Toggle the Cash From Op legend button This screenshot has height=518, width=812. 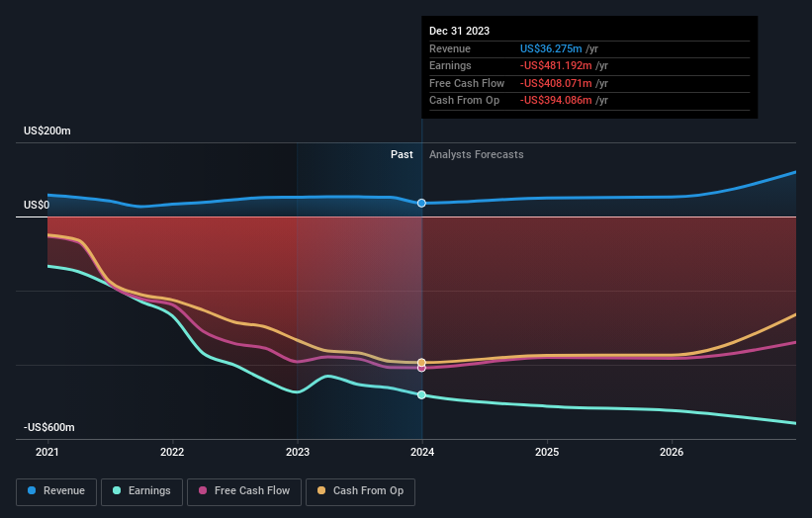click(360, 491)
